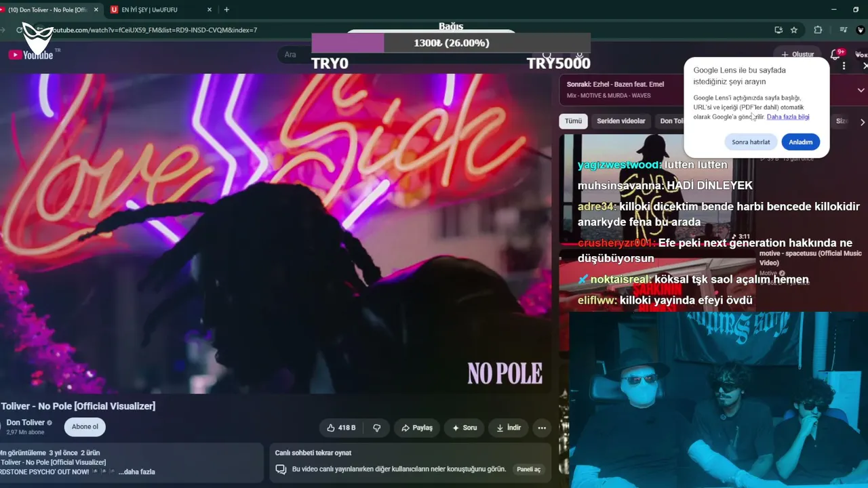Select the Tümü filter chip
Viewport: 868px width, 488px height.
coord(573,121)
